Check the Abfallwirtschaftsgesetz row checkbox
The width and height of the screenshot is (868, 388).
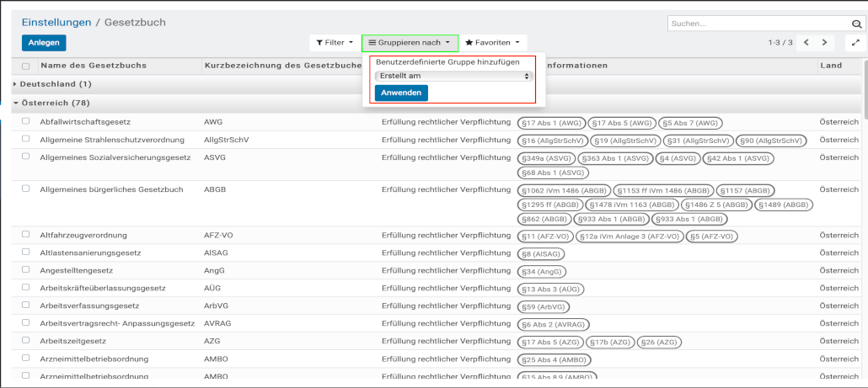pyautogui.click(x=26, y=121)
